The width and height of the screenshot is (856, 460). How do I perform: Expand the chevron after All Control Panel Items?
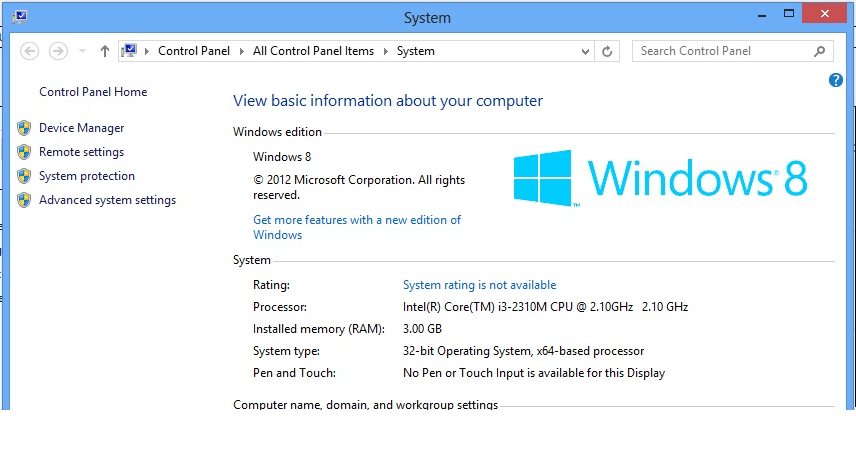[386, 51]
